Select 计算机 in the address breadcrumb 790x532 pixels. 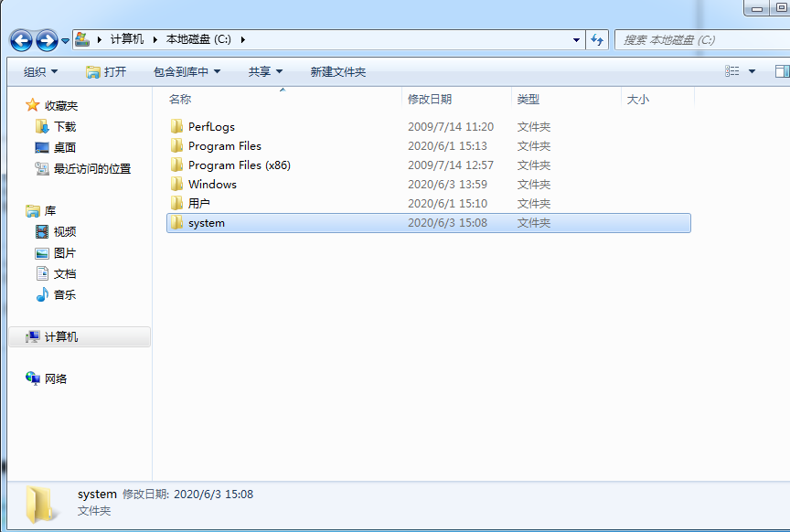pyautogui.click(x=127, y=39)
